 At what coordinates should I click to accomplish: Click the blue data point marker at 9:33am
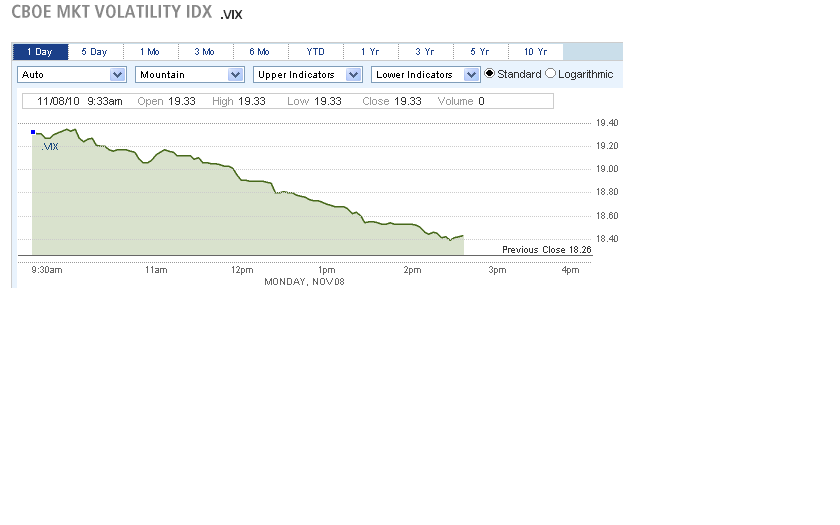(x=33, y=132)
